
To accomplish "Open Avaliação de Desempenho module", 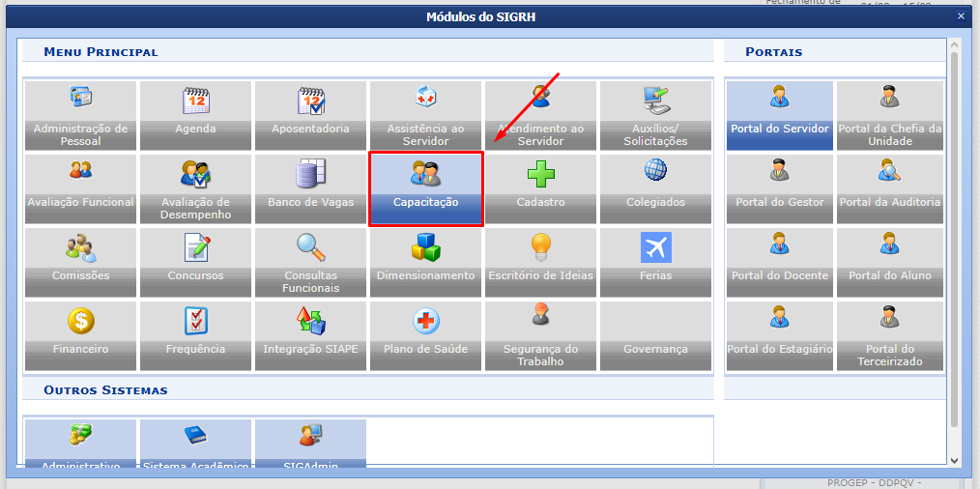I will (x=195, y=188).
